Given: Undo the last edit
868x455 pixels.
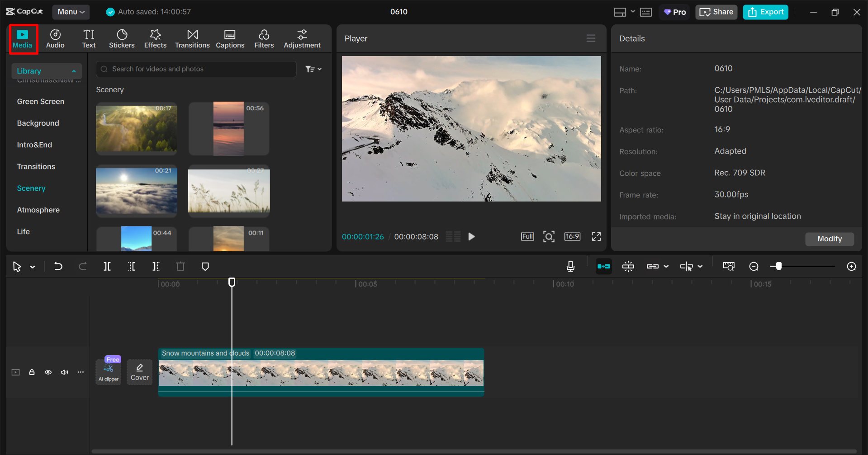Looking at the screenshot, I should 58,266.
